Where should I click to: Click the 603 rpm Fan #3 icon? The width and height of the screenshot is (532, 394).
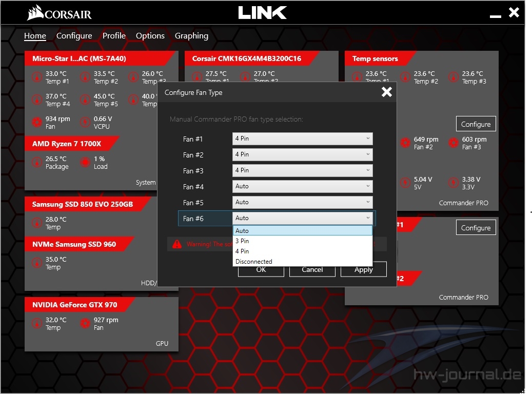tap(454, 143)
